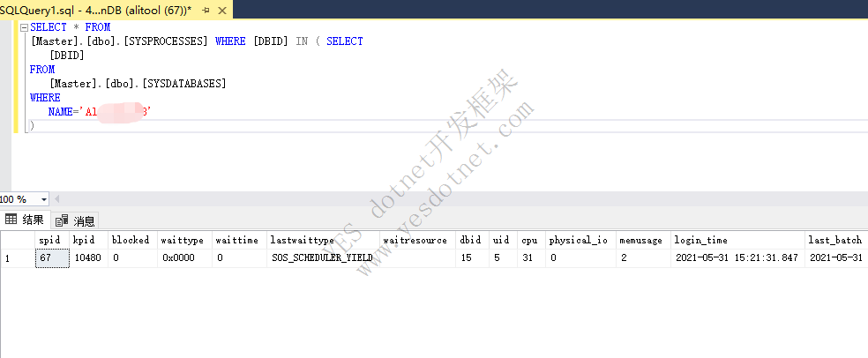The width and height of the screenshot is (868, 358).
Task: Click the physical_io cell value 0
Action: (x=580, y=257)
